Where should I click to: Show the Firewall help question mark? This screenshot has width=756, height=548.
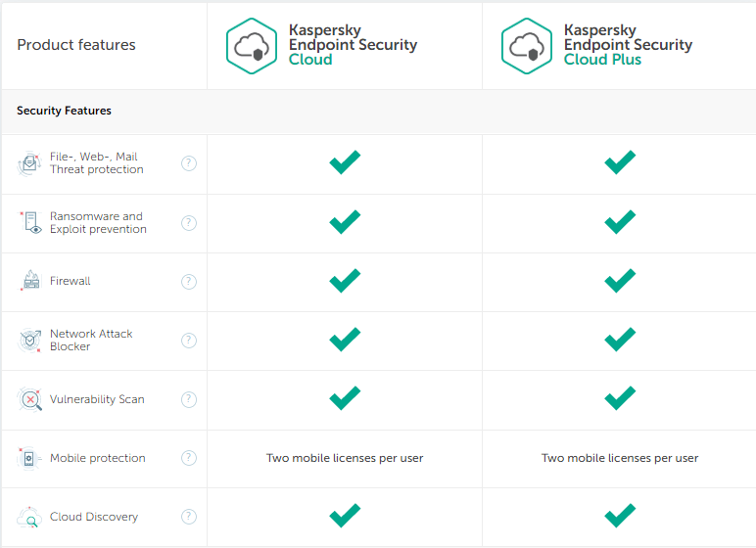pyautogui.click(x=189, y=282)
